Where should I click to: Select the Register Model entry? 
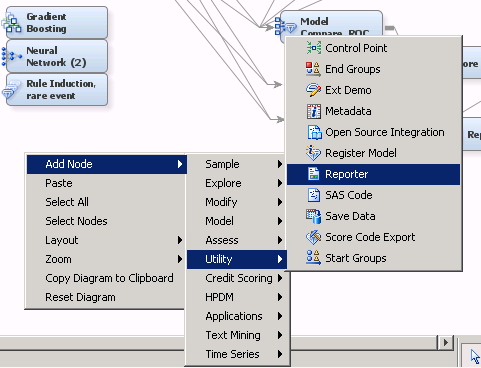tap(373, 153)
